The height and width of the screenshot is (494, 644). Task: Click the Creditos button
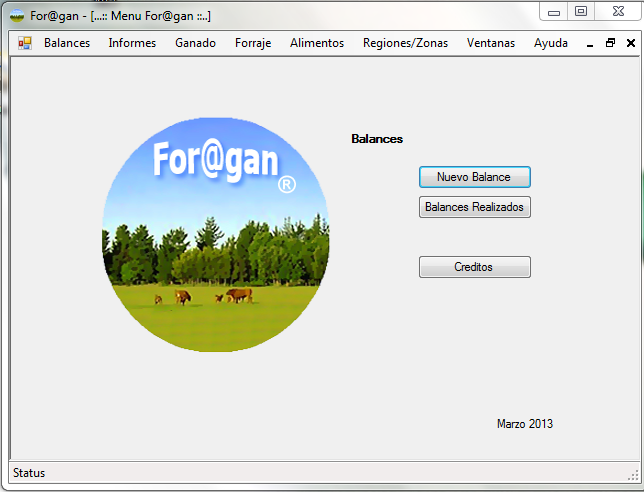(474, 267)
